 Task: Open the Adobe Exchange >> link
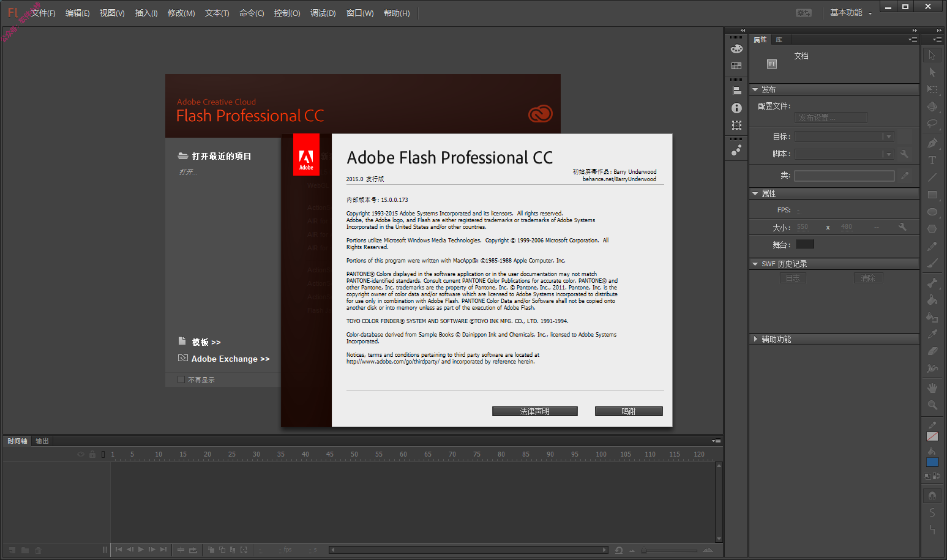230,359
